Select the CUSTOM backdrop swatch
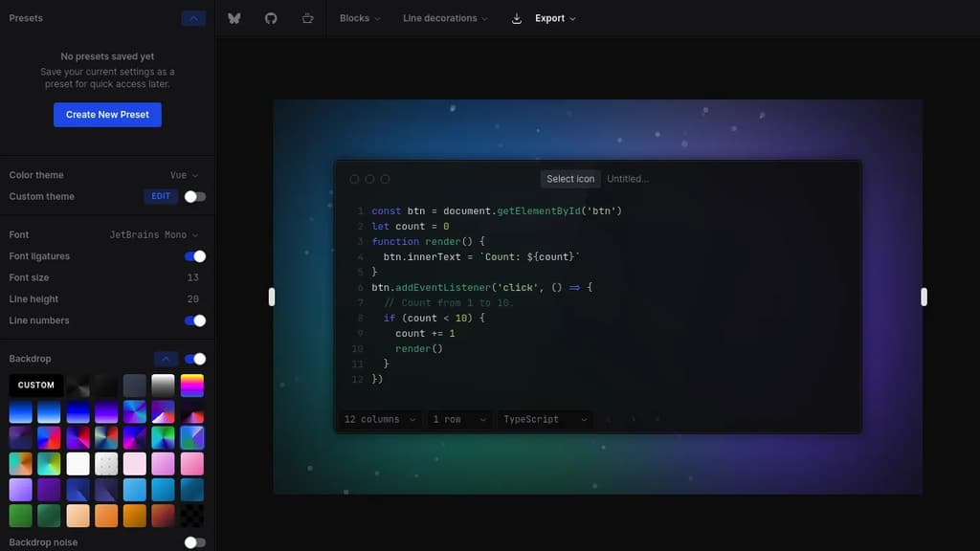Image resolution: width=980 pixels, height=551 pixels. click(35, 386)
